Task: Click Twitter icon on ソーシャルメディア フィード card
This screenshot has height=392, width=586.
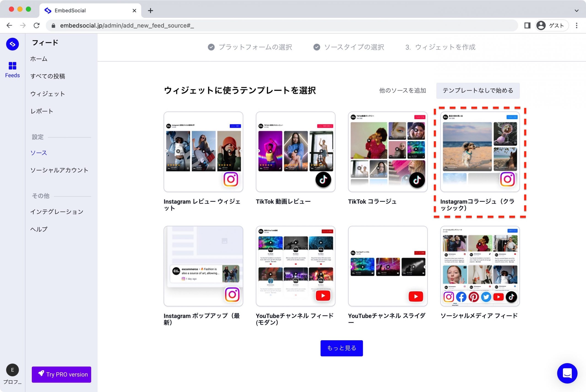Action: (x=486, y=297)
